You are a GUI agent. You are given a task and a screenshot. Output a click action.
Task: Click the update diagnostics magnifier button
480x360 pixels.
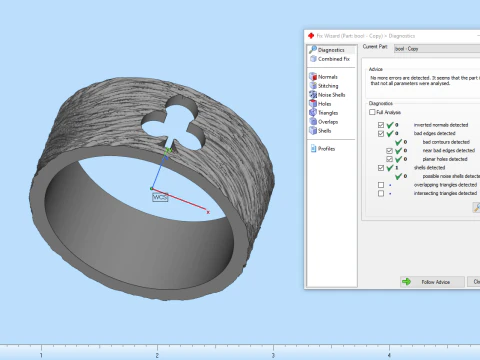pyautogui.click(x=476, y=207)
